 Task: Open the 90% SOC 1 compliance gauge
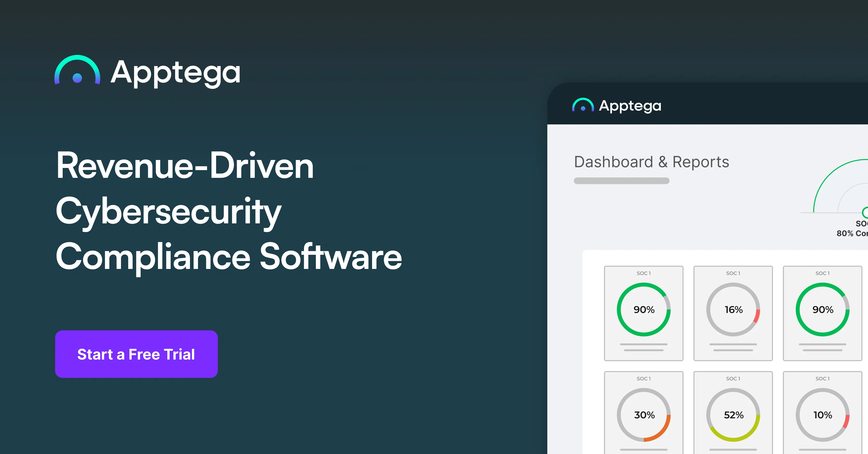click(x=644, y=310)
